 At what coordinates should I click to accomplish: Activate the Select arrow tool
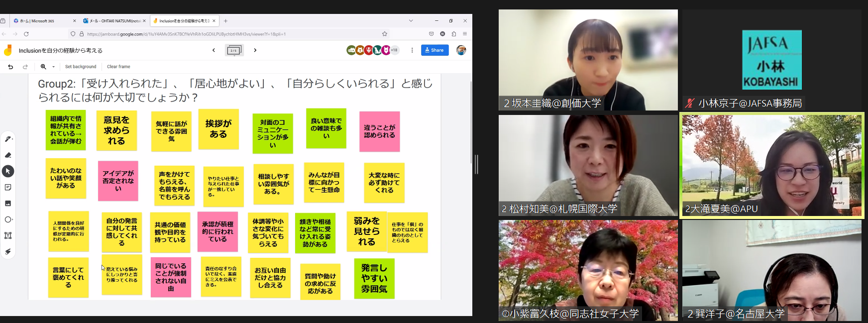click(x=8, y=171)
